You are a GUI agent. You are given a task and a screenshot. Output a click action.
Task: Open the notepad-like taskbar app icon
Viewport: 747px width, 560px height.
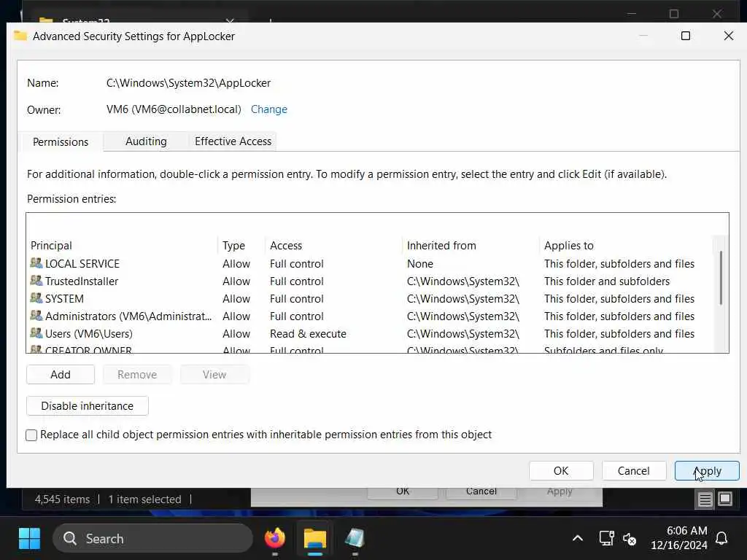click(x=355, y=539)
